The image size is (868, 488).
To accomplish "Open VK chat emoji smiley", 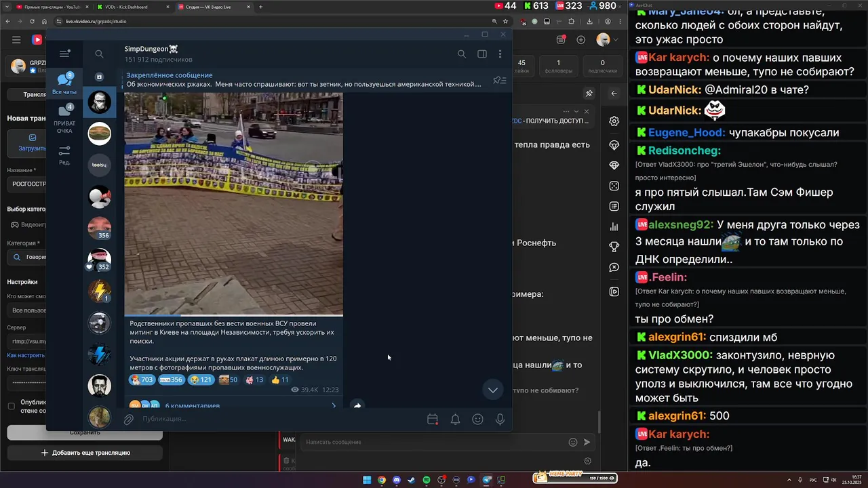I will (x=573, y=442).
